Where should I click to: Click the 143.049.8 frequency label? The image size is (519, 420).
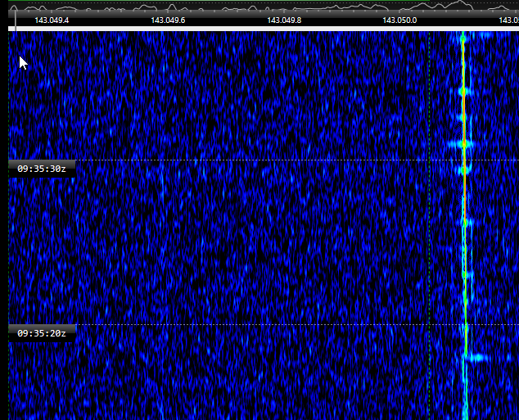tap(284, 20)
